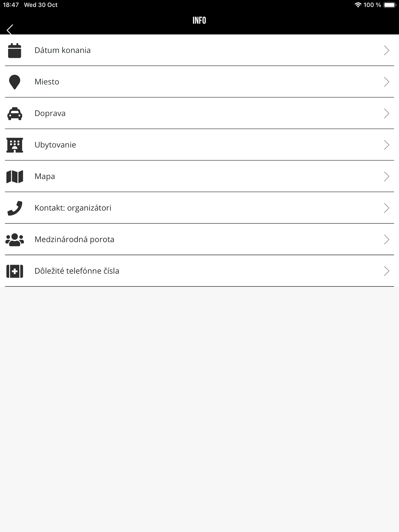The height and width of the screenshot is (532, 399).
Task: Click the hotel building icon
Action: [x=15, y=145]
